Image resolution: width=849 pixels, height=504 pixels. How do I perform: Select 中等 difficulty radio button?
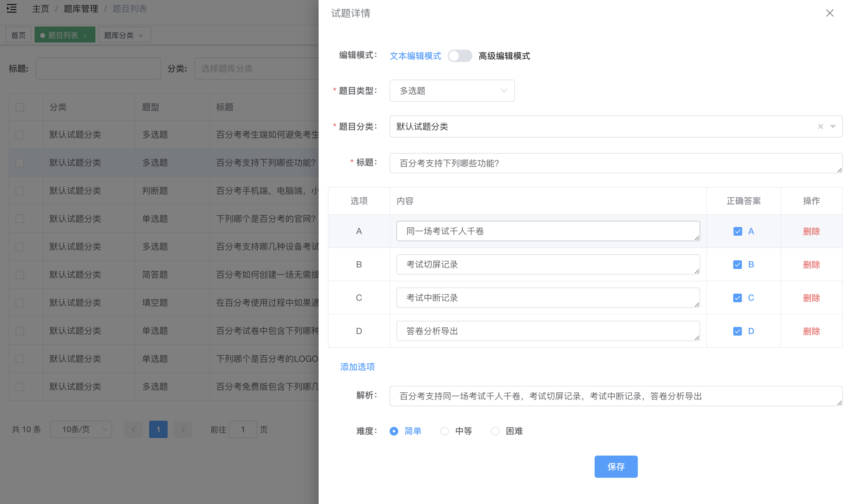click(444, 431)
